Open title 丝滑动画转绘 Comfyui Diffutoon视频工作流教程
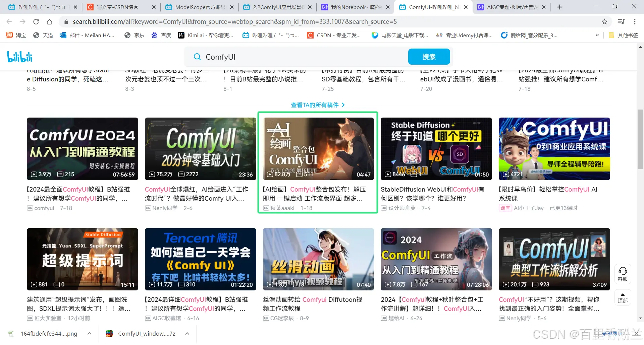This screenshot has height=345, width=644. [313, 304]
